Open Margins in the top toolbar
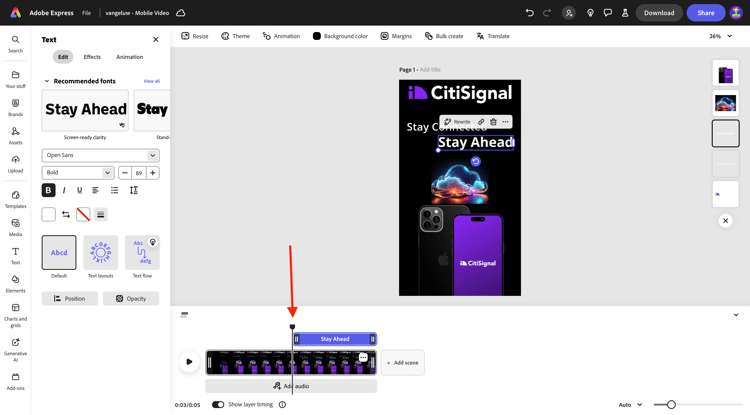The image size is (750, 415). (x=396, y=36)
